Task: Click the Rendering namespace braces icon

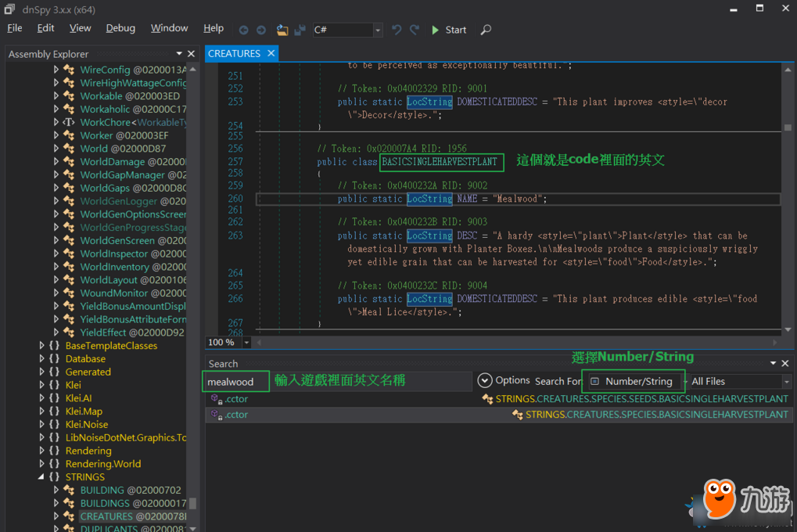Action: pos(54,451)
